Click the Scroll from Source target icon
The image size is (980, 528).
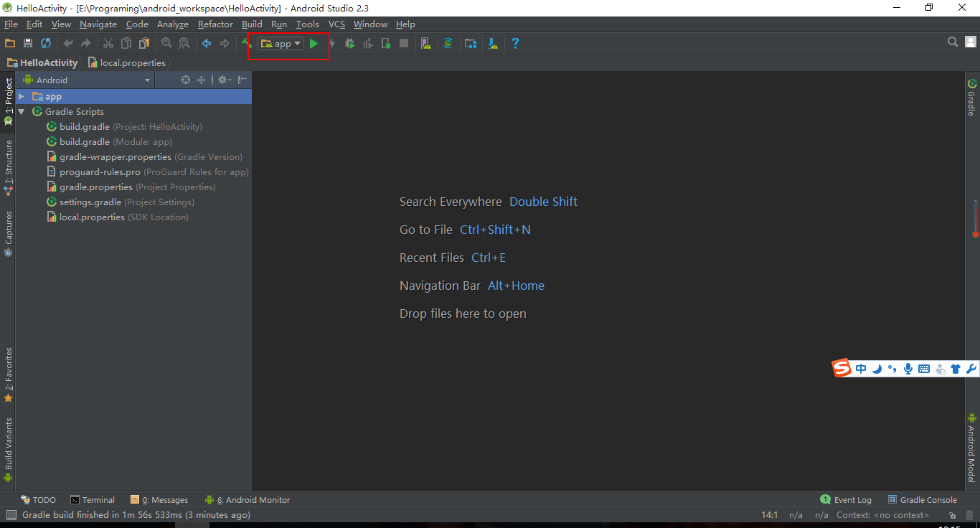[x=186, y=80]
